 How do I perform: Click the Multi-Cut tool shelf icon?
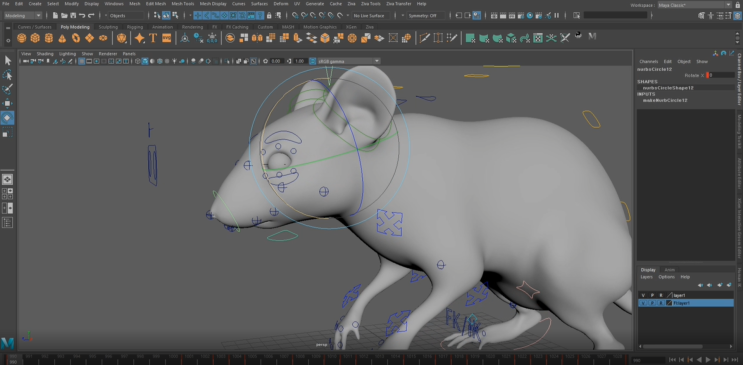pos(424,38)
